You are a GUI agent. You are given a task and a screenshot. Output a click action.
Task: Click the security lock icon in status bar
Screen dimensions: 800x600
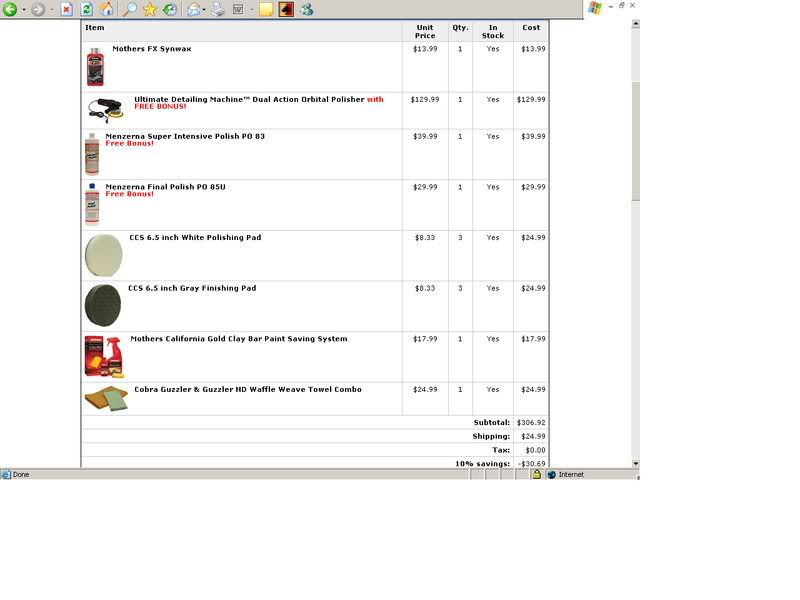point(537,474)
